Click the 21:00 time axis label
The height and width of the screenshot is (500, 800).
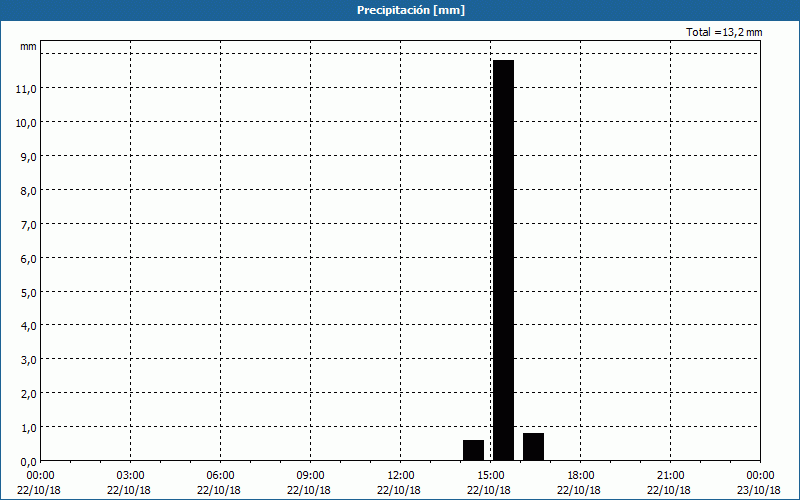pyautogui.click(x=670, y=476)
